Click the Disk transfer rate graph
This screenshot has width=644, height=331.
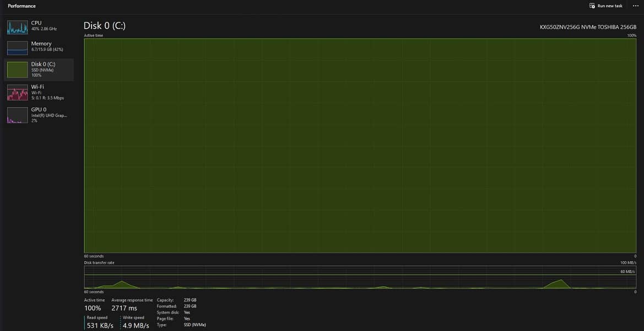click(x=360, y=277)
